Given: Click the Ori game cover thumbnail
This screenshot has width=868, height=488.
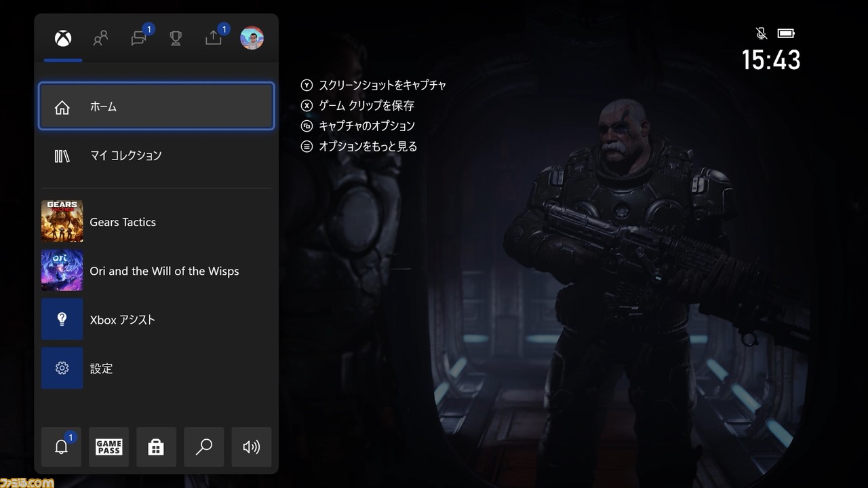Looking at the screenshot, I should (x=62, y=270).
